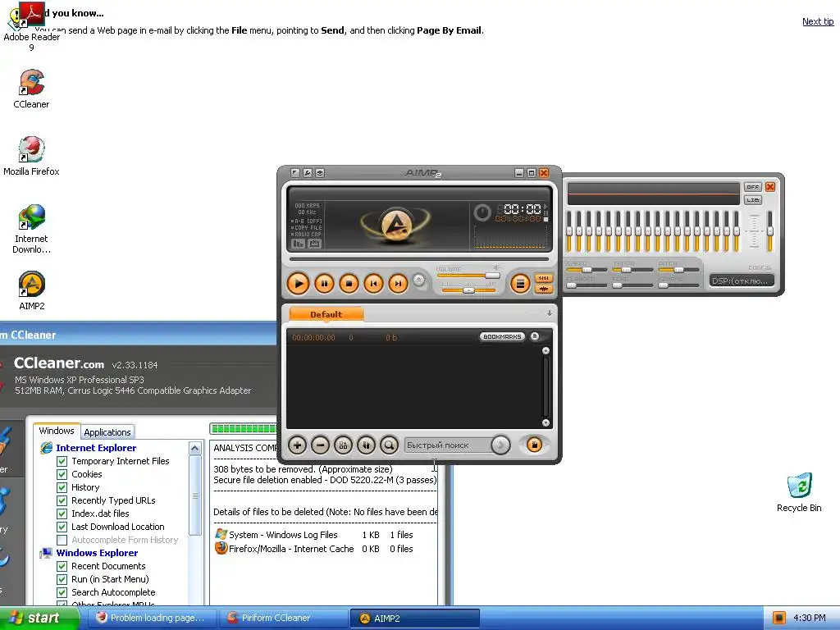Toggle the A-B repeat option in AIMP
The image size is (840, 630).
307,221
